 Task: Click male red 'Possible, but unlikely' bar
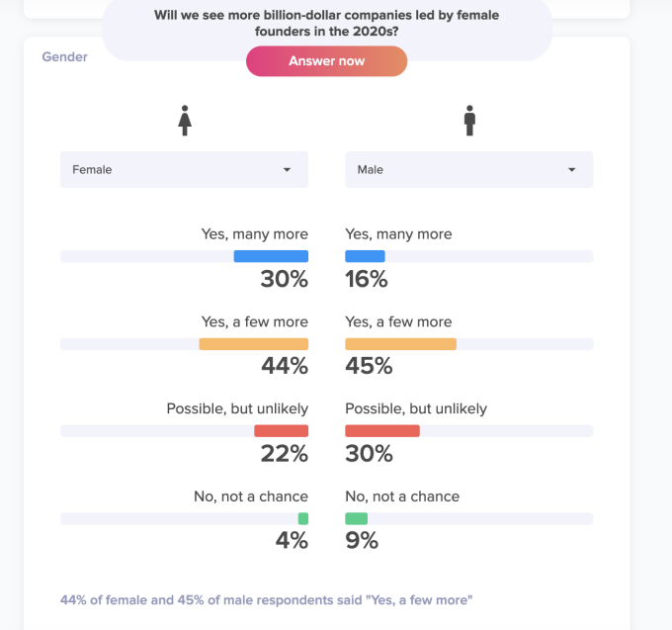pyautogui.click(x=382, y=431)
